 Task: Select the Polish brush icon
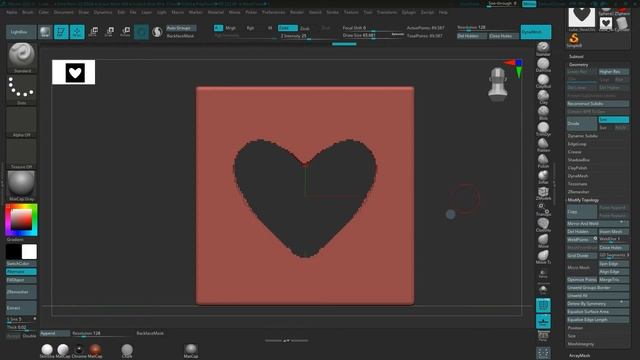tap(543, 161)
